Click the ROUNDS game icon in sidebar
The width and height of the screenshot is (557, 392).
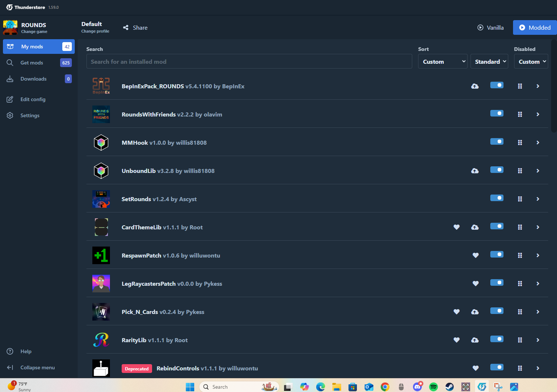[x=10, y=27]
